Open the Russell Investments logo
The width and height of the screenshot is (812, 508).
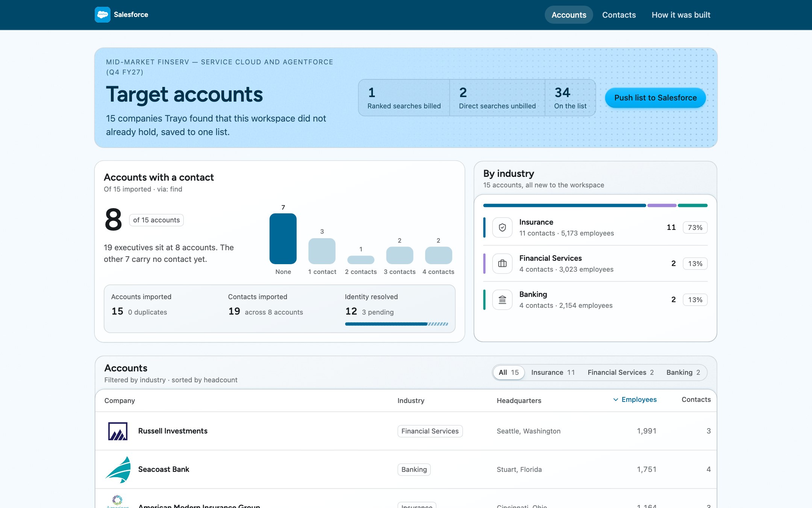point(118,431)
